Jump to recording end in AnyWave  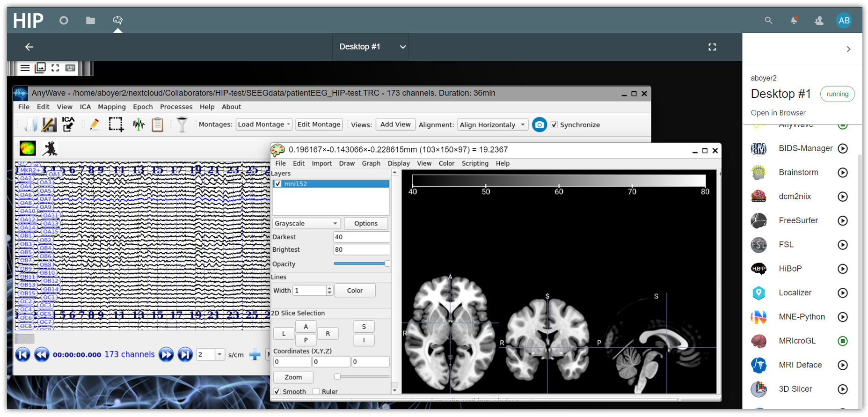185,354
